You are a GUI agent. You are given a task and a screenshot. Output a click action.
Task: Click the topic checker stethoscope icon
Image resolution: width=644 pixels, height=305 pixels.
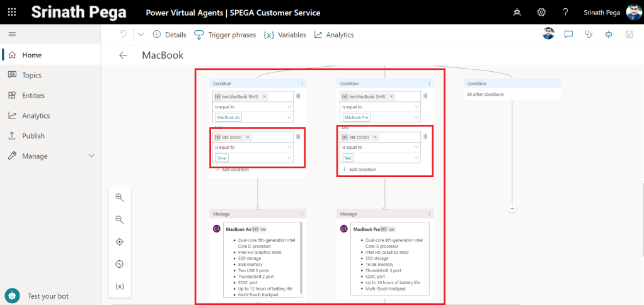pos(589,35)
